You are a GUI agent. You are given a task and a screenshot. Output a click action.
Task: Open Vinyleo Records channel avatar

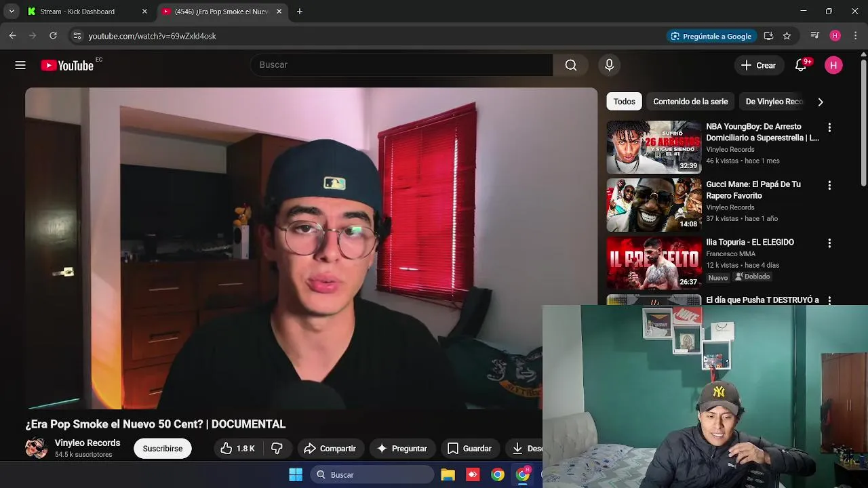tap(36, 448)
